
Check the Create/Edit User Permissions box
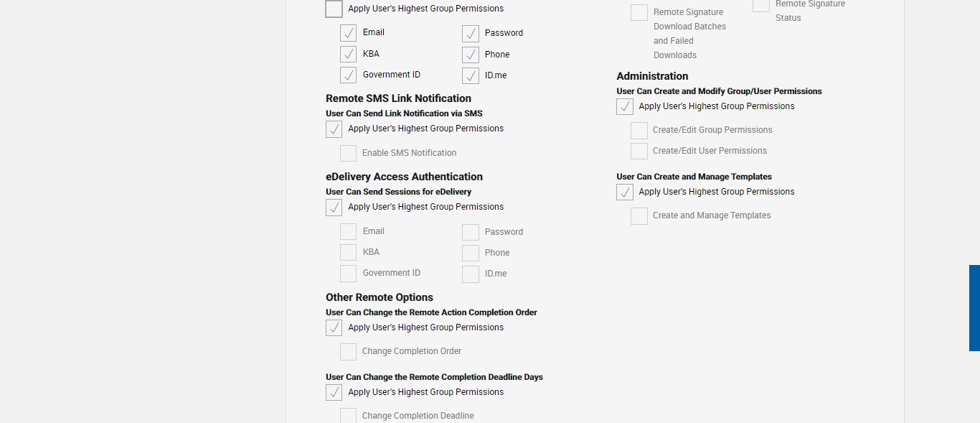pos(639,151)
